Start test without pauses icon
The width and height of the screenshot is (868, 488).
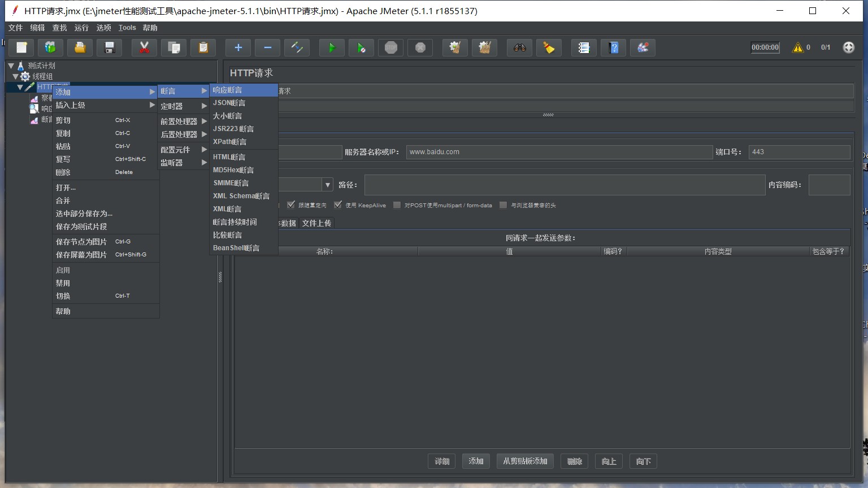tap(361, 48)
